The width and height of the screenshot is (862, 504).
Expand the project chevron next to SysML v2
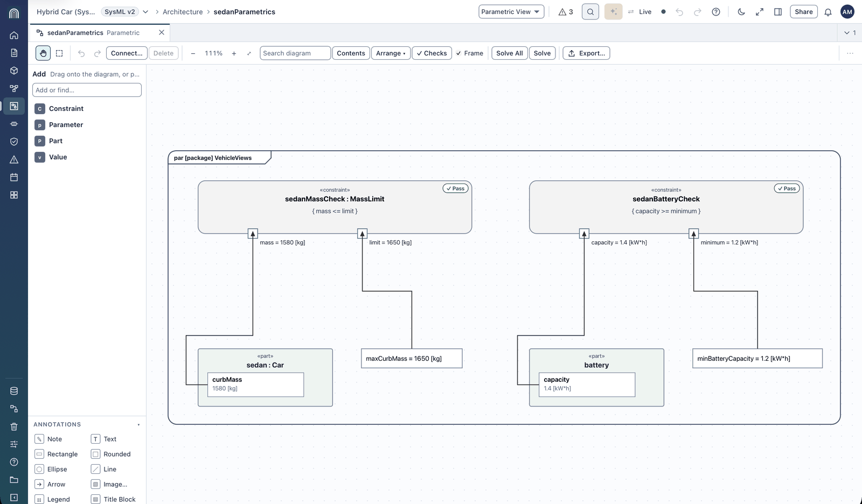(145, 12)
